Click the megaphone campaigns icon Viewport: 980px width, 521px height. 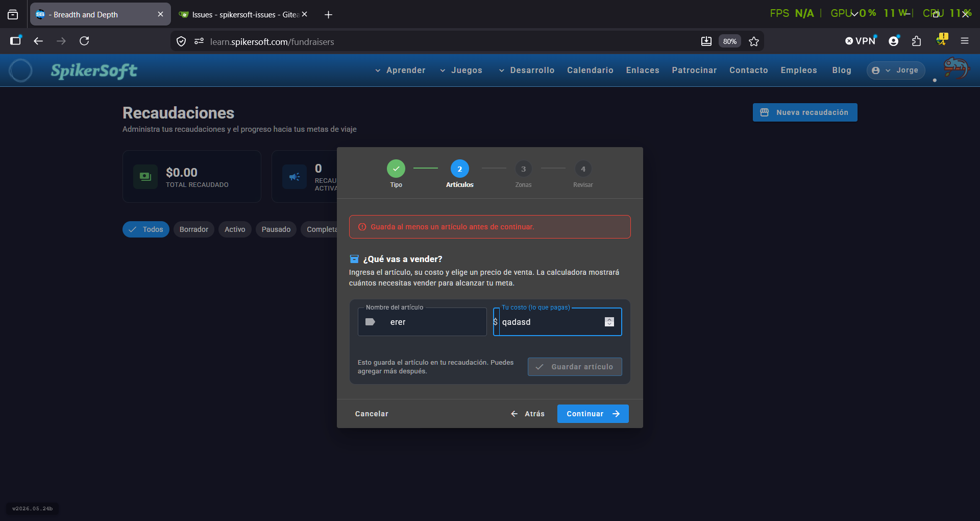pos(295,177)
